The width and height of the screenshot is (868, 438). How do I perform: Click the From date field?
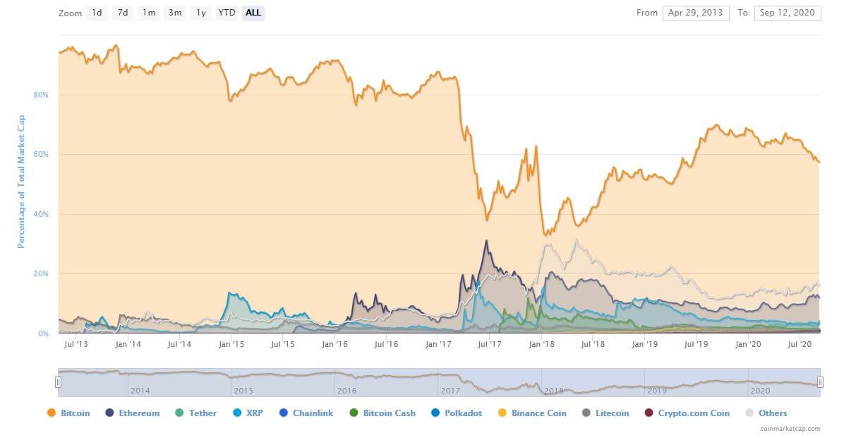tap(695, 13)
